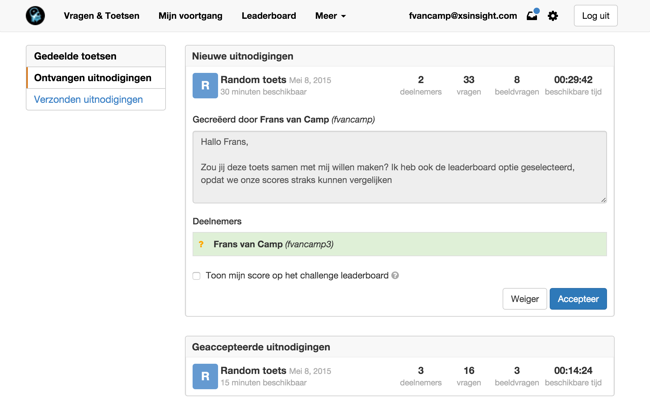Expand the Meer dropdown menu
The image size is (650, 408).
330,16
